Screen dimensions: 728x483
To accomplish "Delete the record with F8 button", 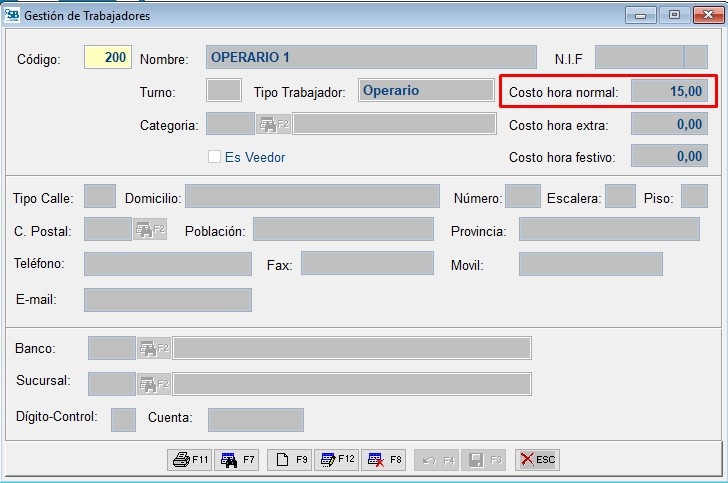I will tap(384, 460).
